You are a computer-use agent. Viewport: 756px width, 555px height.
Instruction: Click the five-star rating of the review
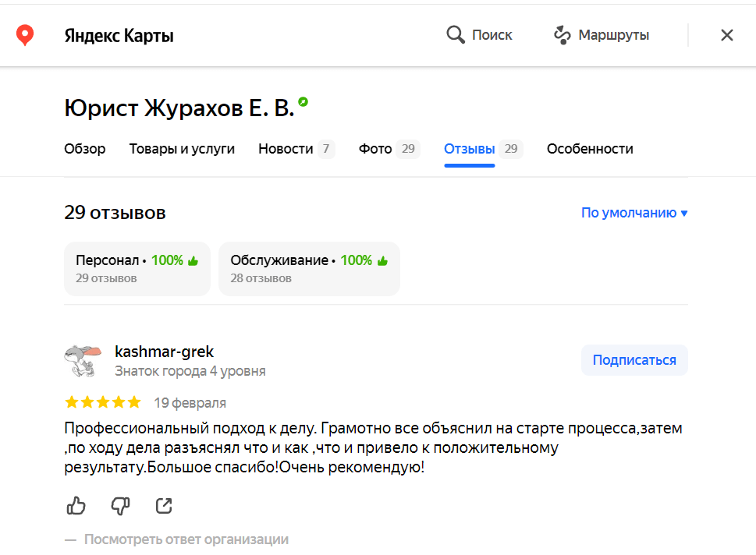103,402
